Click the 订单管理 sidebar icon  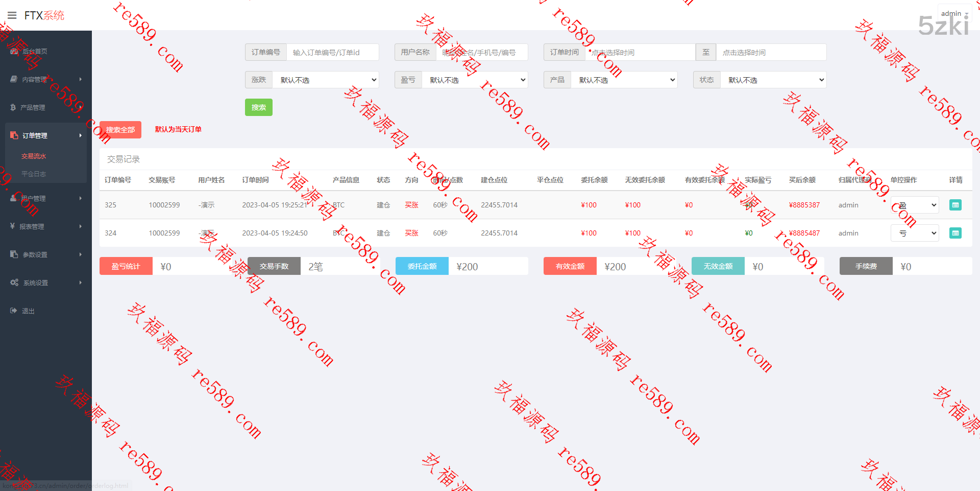[x=14, y=135]
